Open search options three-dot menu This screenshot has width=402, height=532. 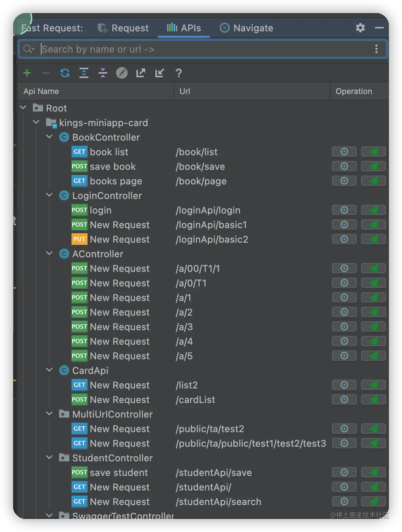pos(376,49)
